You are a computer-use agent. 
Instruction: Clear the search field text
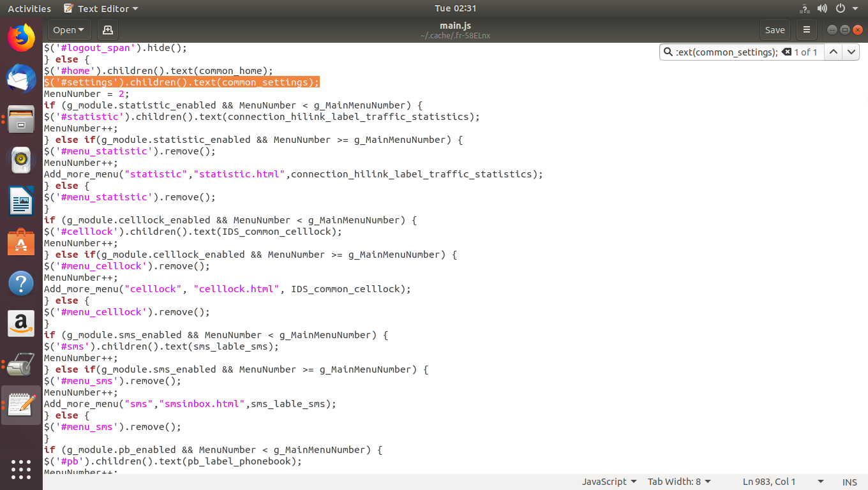click(786, 52)
